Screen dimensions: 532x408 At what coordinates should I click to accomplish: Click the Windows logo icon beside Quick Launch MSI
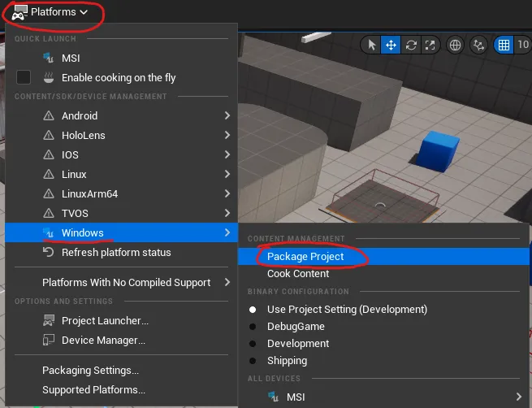click(x=48, y=58)
